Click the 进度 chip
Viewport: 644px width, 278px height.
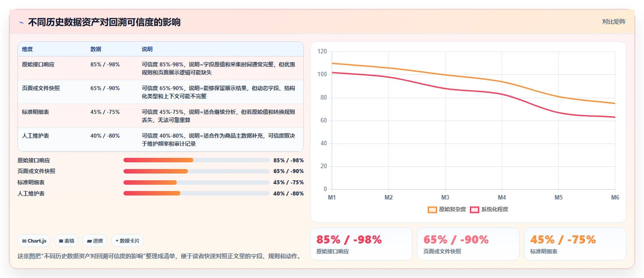click(x=95, y=241)
